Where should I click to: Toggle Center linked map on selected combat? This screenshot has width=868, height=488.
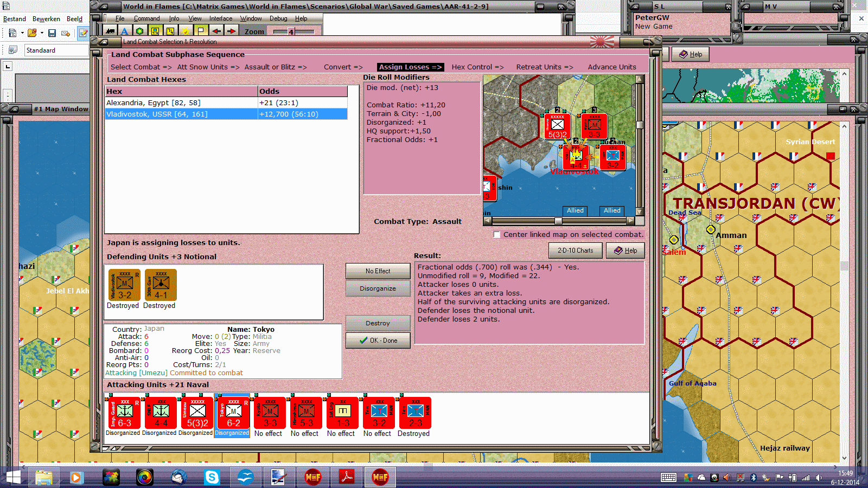coord(496,235)
